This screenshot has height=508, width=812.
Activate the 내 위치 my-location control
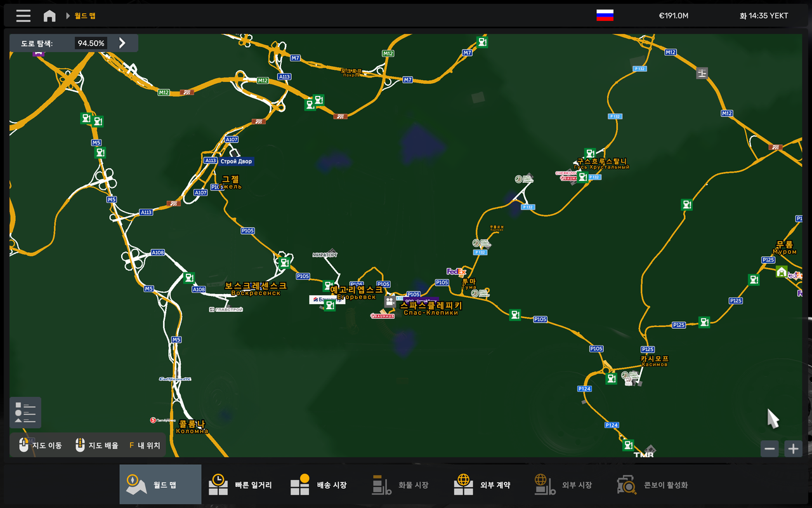tap(146, 444)
